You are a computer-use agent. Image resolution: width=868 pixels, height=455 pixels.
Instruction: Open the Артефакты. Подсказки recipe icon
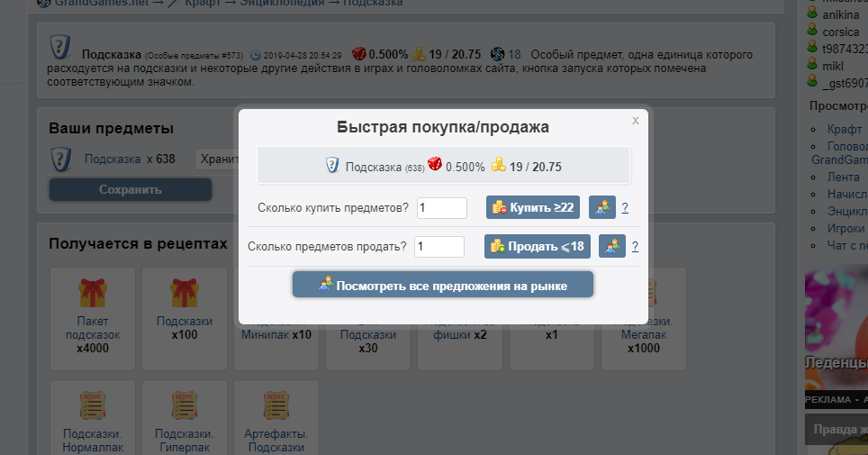(x=276, y=405)
